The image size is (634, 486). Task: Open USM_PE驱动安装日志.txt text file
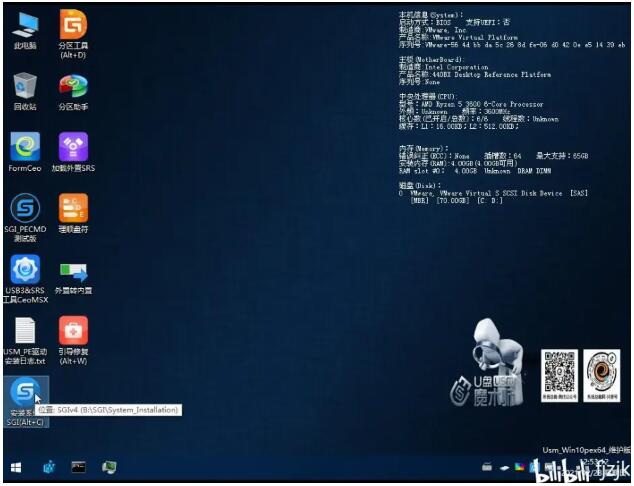[25, 331]
